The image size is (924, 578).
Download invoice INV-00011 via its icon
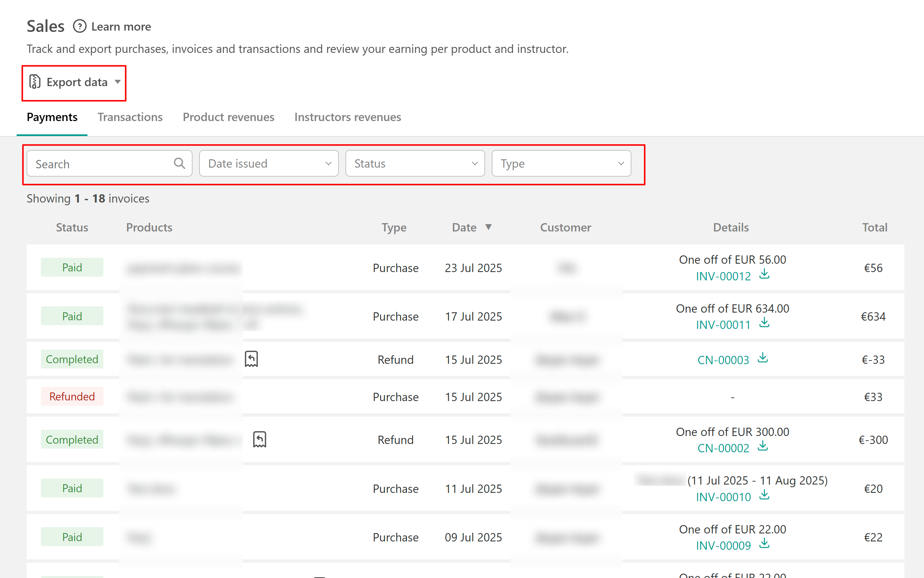click(764, 323)
